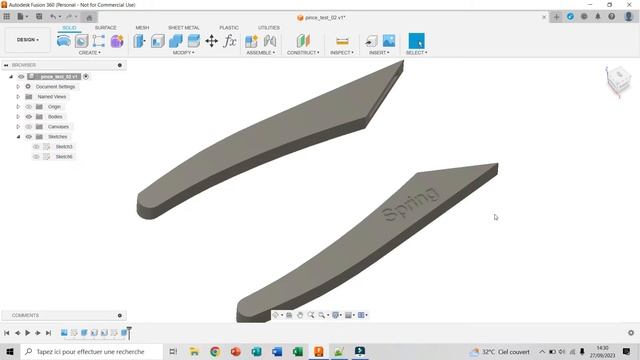The image size is (640, 360).
Task: Toggle visibility of Origin folder
Action: [29, 107]
